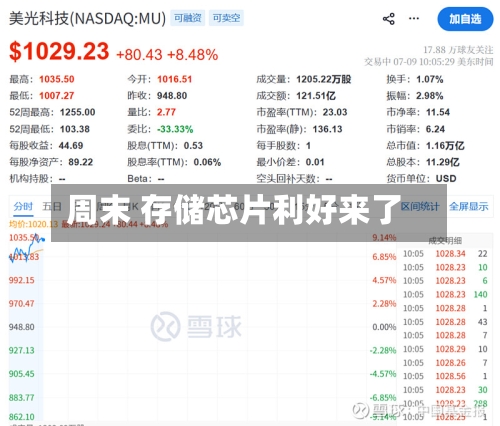Click the 市盈率(静) value 136.13
This screenshot has height=426, width=500.
pos(328,129)
